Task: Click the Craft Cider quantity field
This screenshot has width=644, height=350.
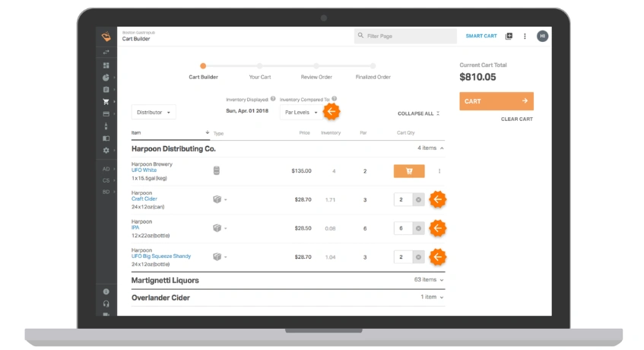Action: tap(403, 199)
